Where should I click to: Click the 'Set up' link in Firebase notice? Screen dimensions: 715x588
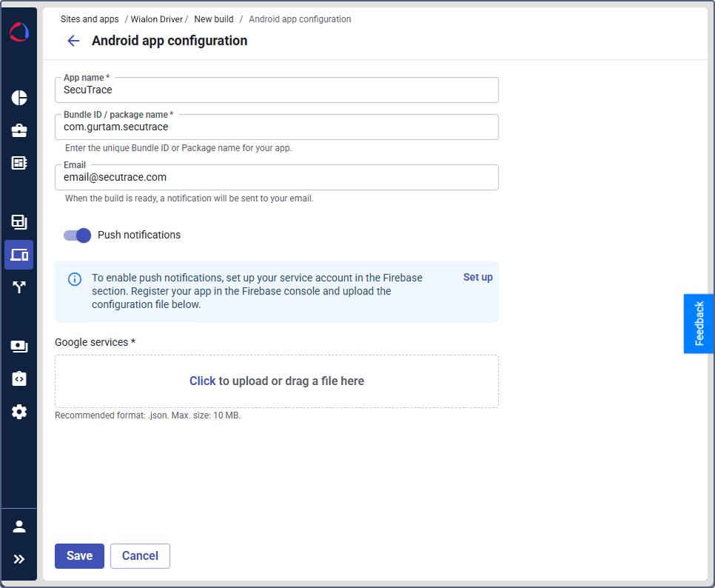478,278
